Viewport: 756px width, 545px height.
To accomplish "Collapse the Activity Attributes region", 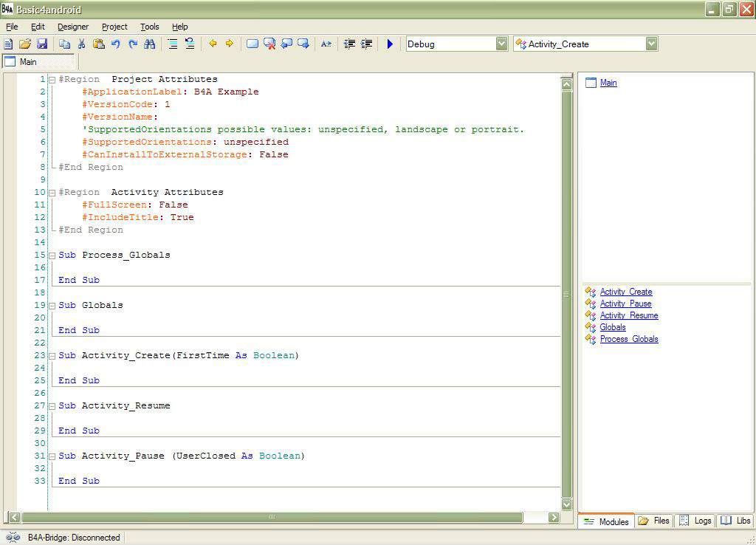I will (x=52, y=193).
